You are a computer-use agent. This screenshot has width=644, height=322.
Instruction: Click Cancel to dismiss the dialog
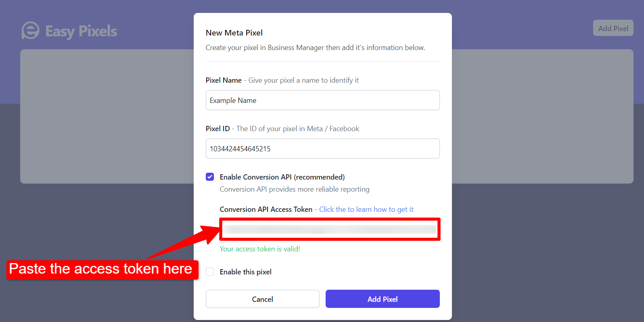[262, 299]
